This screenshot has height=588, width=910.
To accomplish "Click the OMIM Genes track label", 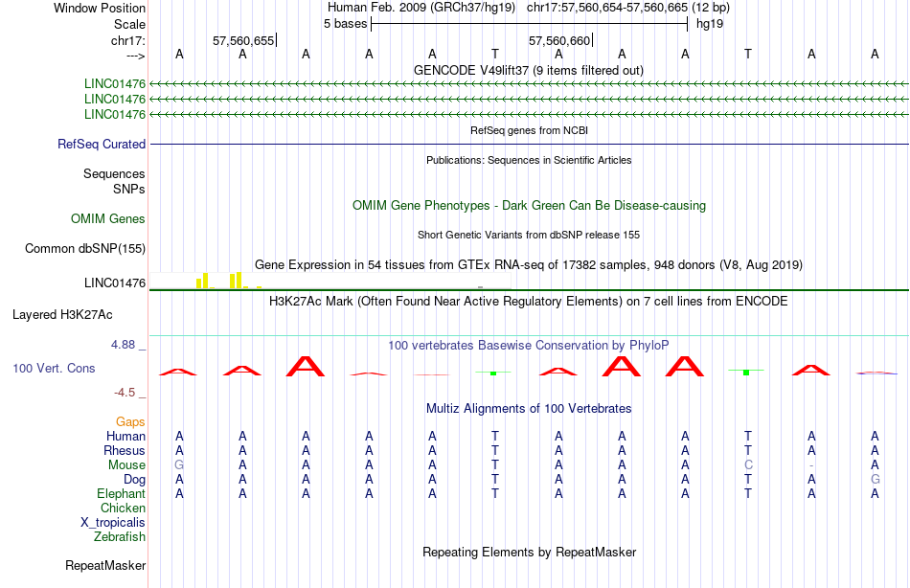I will [x=108, y=219].
